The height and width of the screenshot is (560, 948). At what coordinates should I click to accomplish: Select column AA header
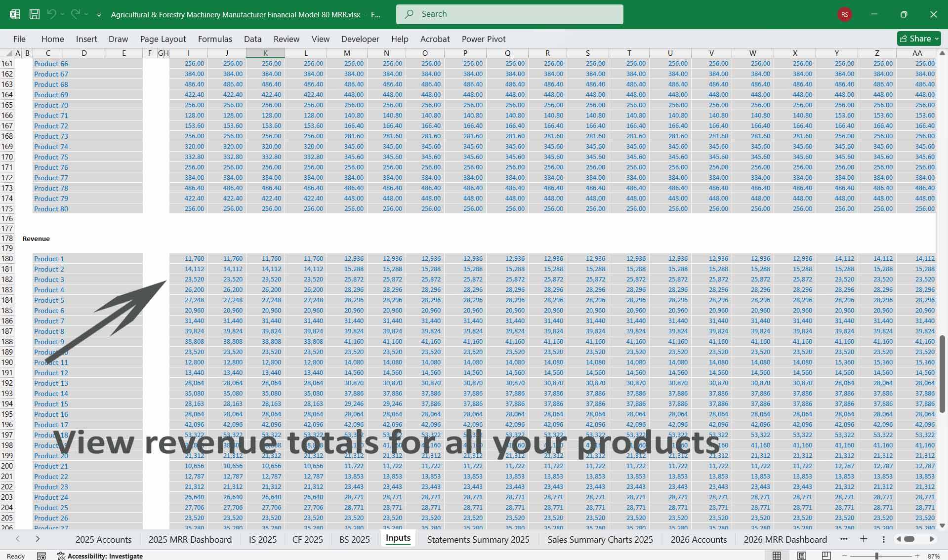point(917,53)
